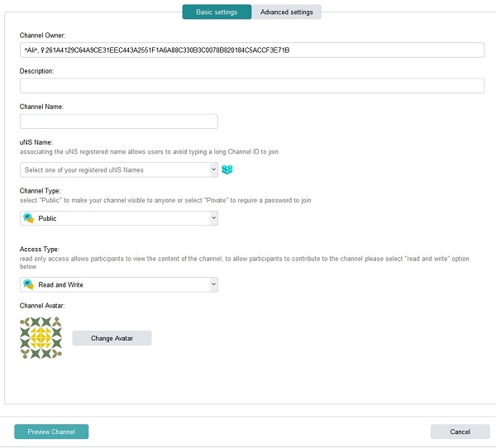Click the channel avatar image
Screen dimensions: 496x448
(41, 338)
